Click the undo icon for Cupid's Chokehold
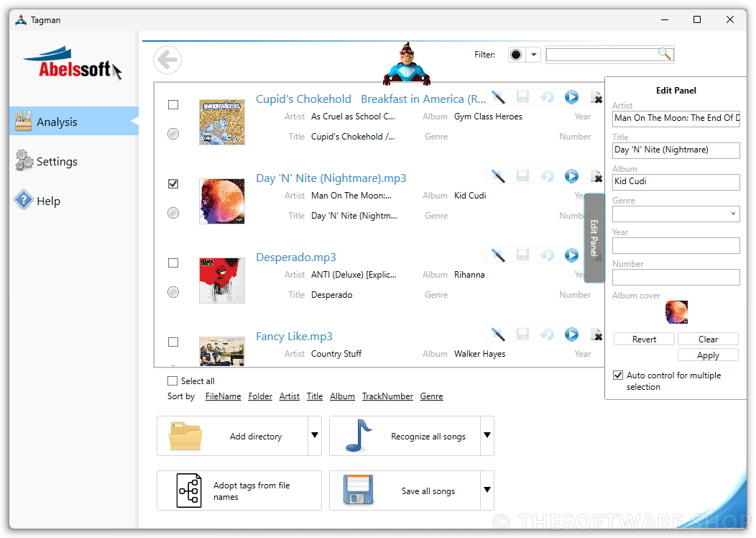The image size is (756, 538). pos(547,97)
